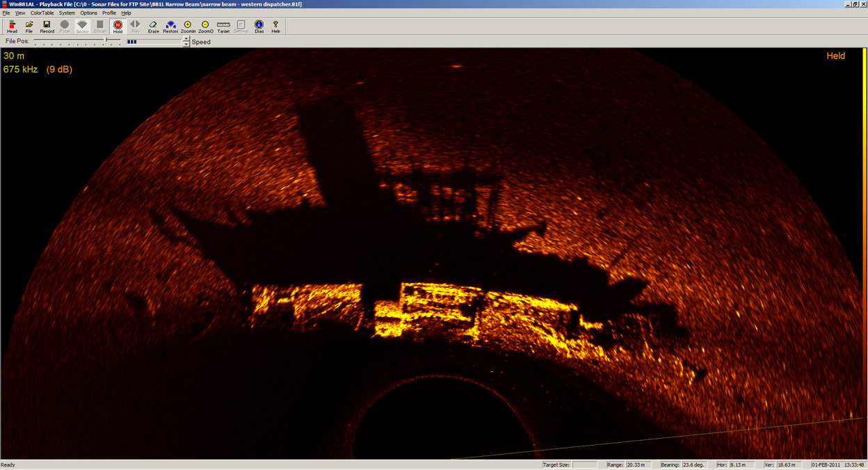Enable the Target measurement tool
Viewport: 868px width, 470px height.
(223, 26)
